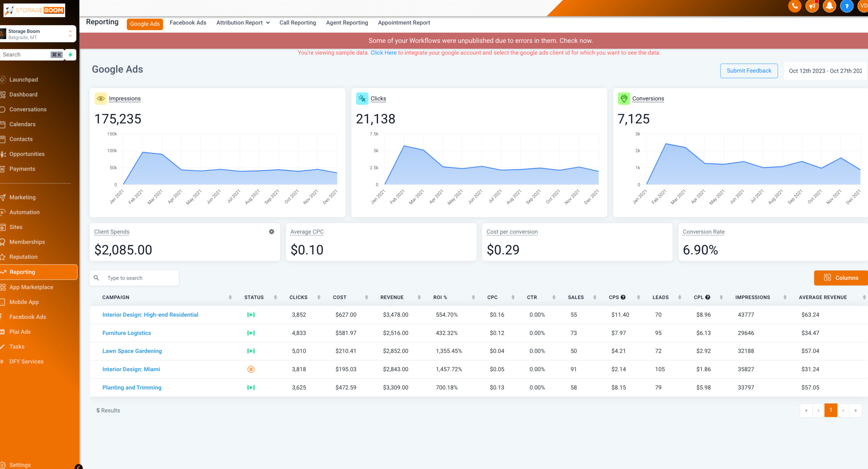This screenshot has width=868, height=469.
Task: Sort table by Cost column
Action: click(x=366, y=297)
